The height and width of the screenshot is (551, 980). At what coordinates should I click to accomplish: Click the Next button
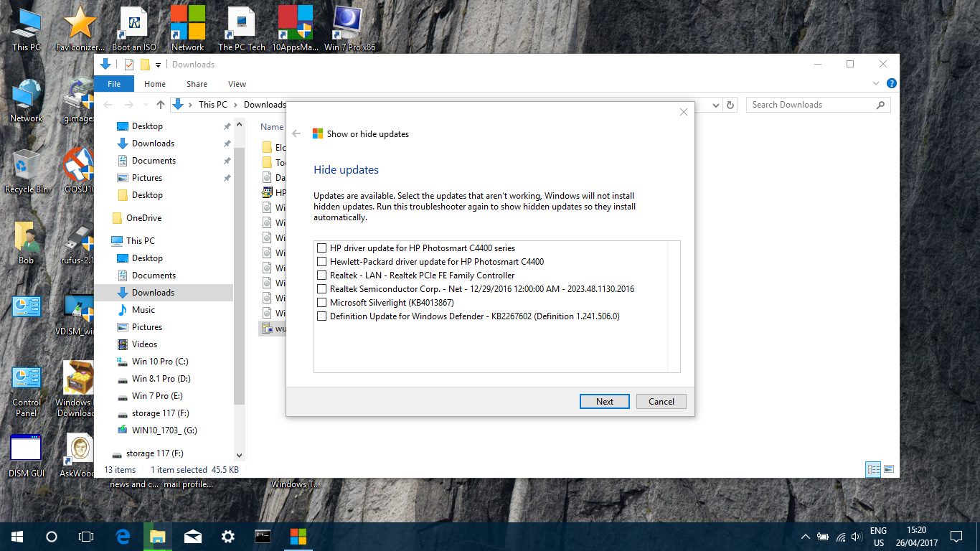tap(604, 402)
